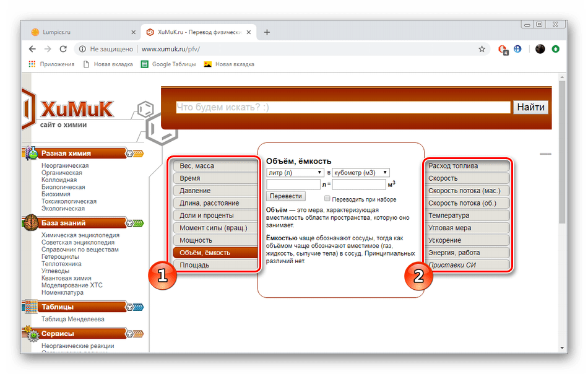The image size is (588, 374).
Task: Open Google Таблицы bookmark
Action: coord(168,64)
